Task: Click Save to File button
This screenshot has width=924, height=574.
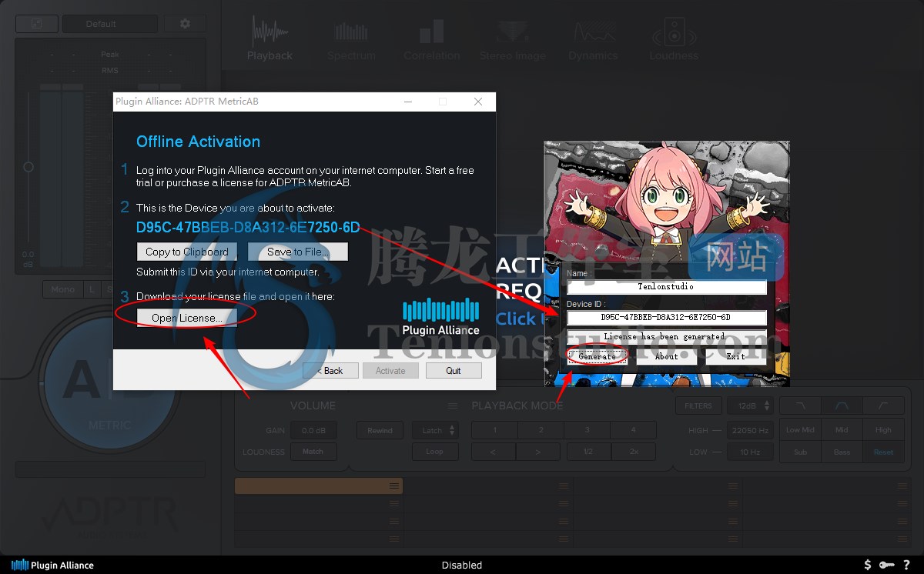Action: [298, 252]
